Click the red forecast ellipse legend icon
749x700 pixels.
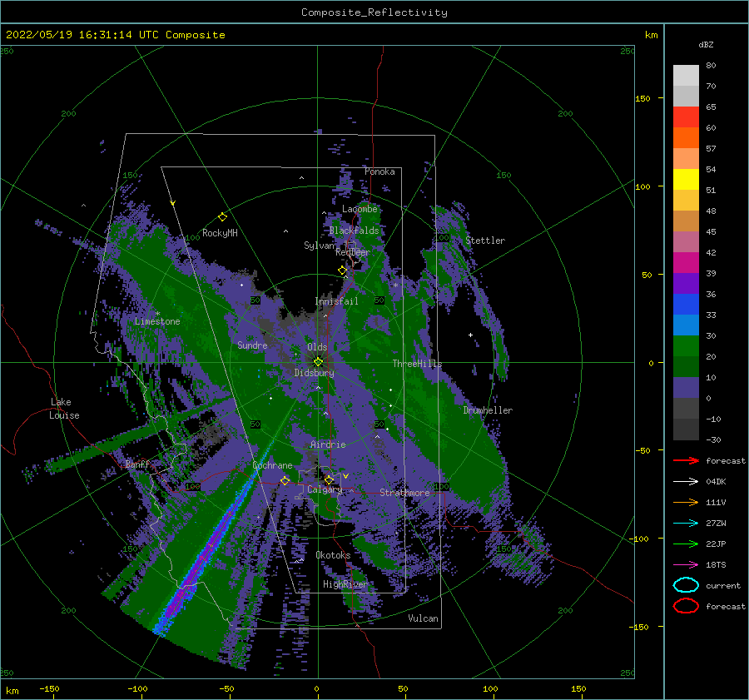pyautogui.click(x=686, y=606)
